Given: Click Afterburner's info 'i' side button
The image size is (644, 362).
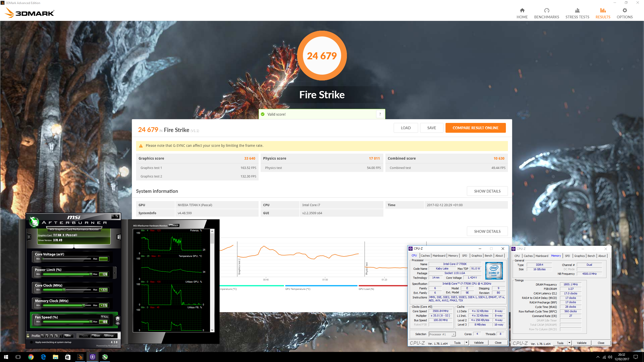Looking at the screenshot, I should (118, 237).
